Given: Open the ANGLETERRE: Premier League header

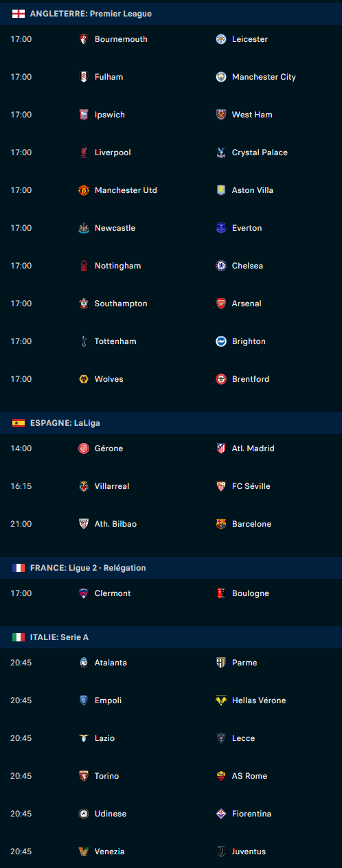Looking at the screenshot, I should tap(171, 14).
